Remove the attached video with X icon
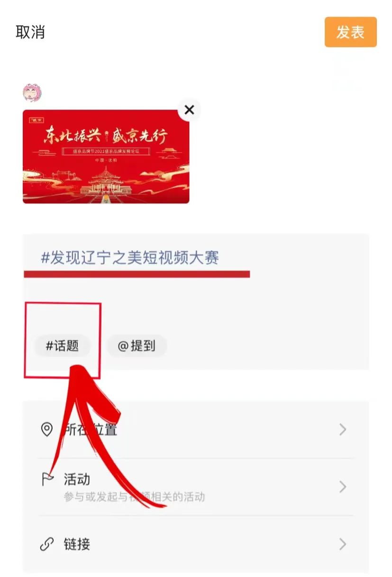392x577 pixels. [x=189, y=110]
